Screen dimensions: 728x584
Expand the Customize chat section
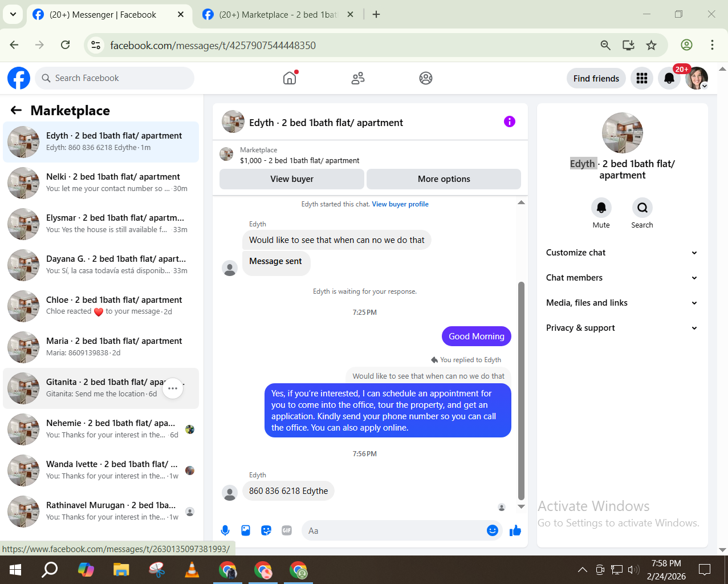tap(622, 253)
